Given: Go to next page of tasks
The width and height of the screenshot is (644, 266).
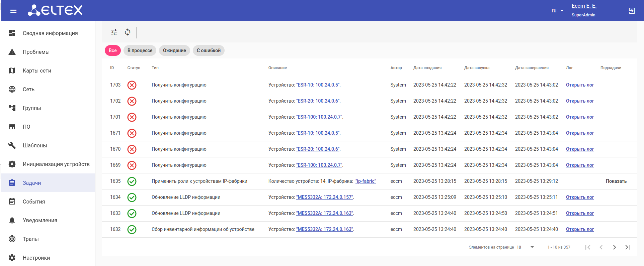Looking at the screenshot, I should pos(614,247).
